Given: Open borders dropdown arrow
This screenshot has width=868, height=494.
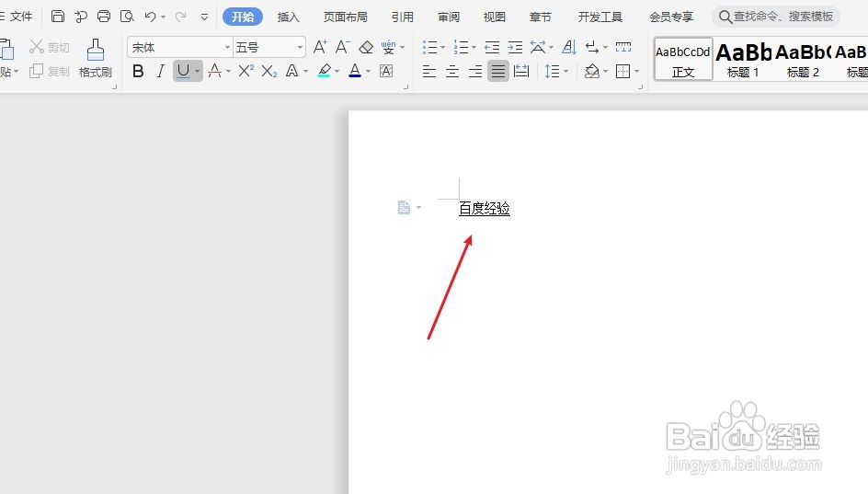Looking at the screenshot, I should coord(636,72).
